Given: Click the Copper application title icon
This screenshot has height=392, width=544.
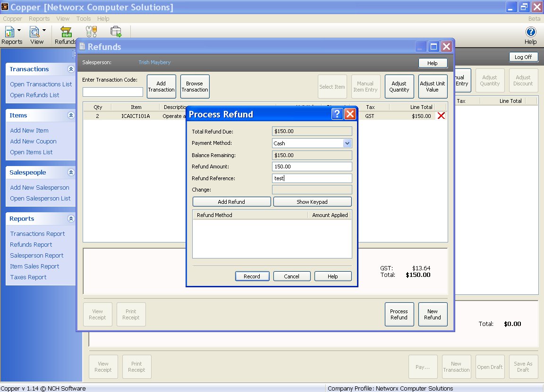Looking at the screenshot, I should [x=5, y=7].
